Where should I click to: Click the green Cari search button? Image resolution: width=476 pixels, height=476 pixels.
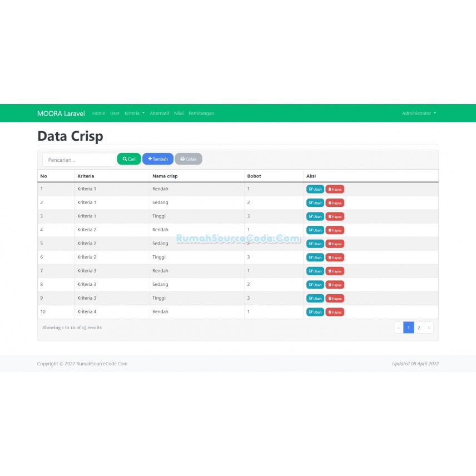[129, 159]
